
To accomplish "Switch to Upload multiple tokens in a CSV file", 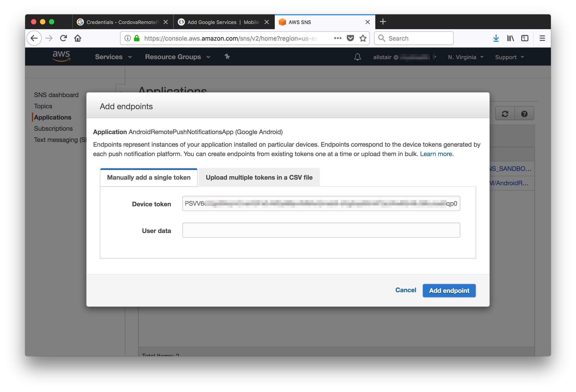I will click(x=259, y=177).
